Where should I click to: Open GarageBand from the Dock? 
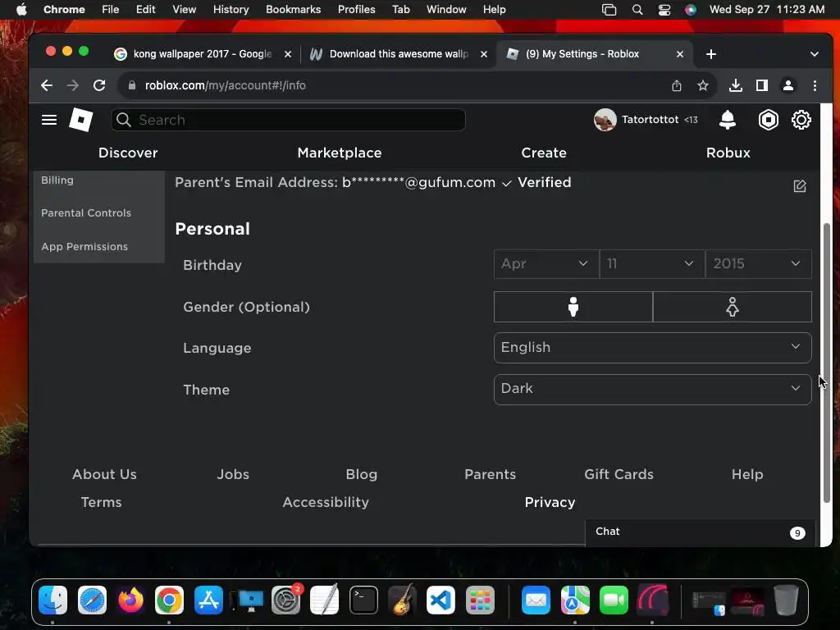[x=402, y=600]
